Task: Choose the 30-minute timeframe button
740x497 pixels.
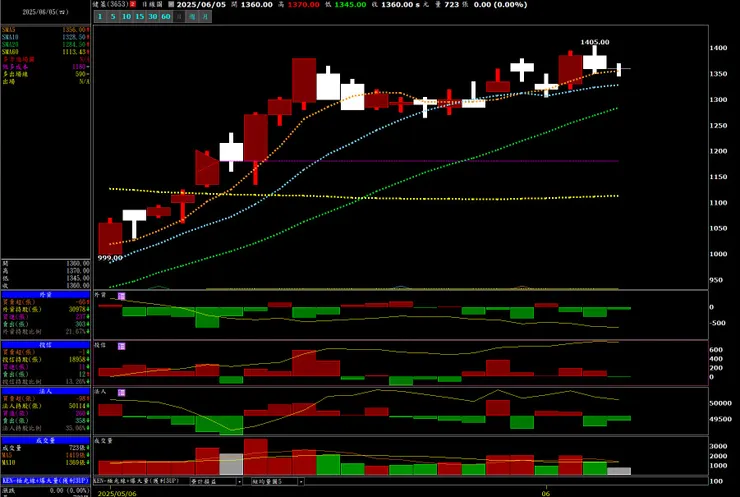Action: point(152,17)
